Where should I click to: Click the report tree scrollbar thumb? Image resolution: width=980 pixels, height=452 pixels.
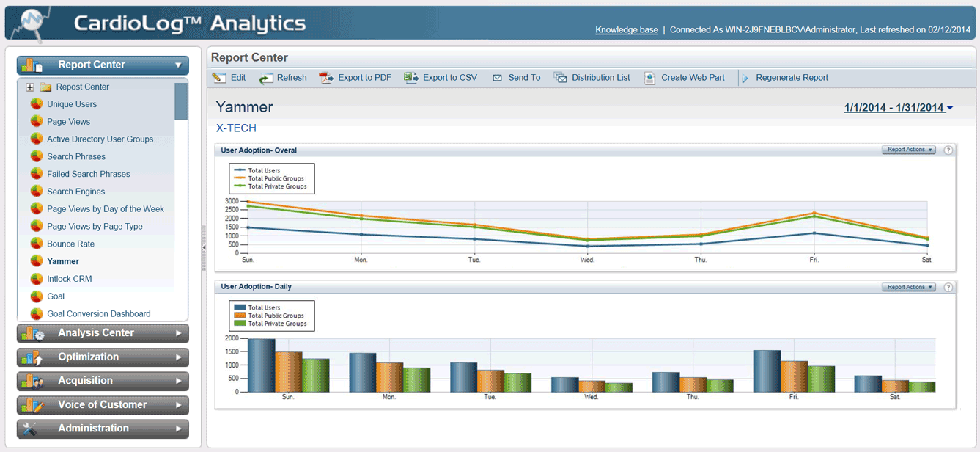(181, 101)
